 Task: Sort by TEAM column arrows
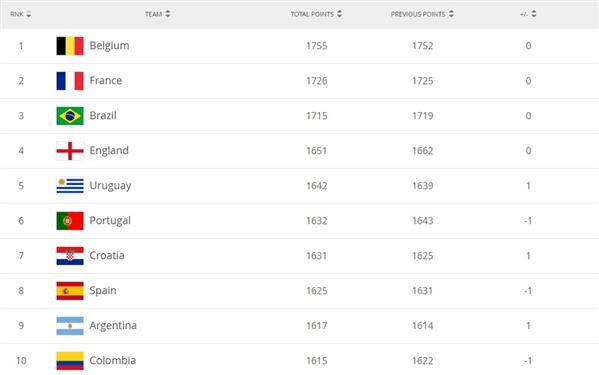(167, 14)
